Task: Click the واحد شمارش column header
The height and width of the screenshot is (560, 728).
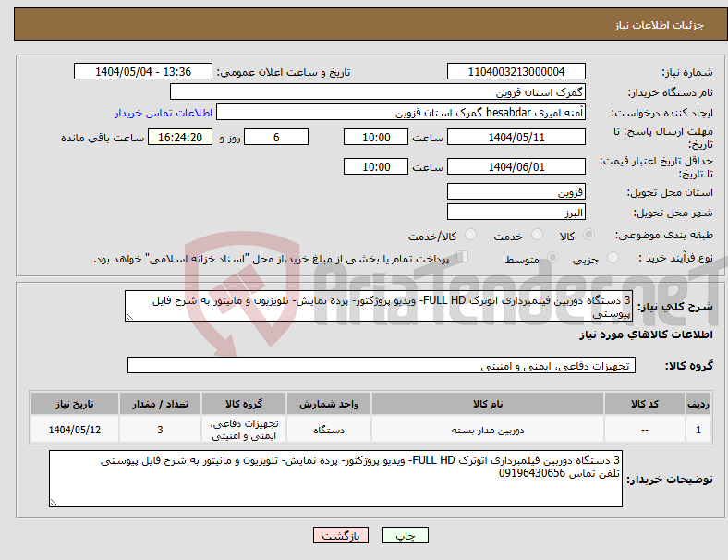Action: pos(329,404)
